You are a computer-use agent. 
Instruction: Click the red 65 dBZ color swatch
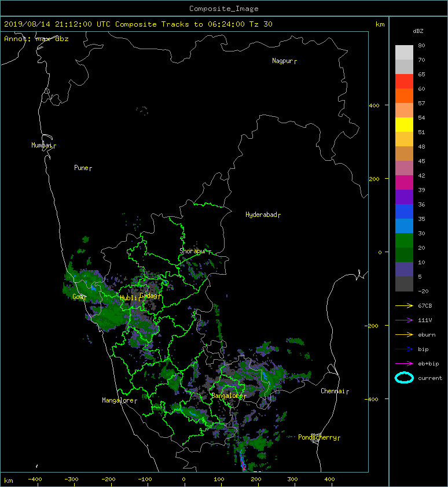click(x=404, y=81)
